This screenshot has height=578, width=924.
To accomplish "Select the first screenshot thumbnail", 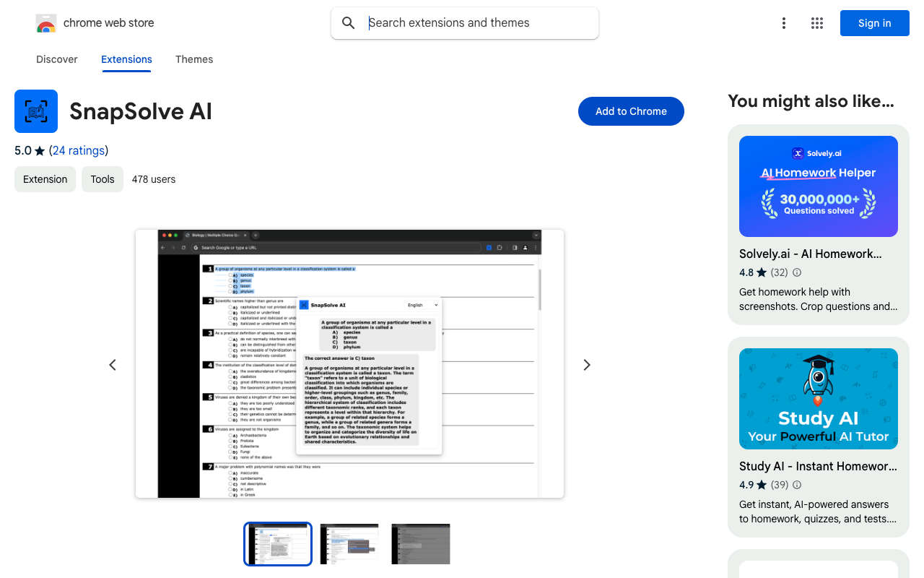I will click(278, 544).
